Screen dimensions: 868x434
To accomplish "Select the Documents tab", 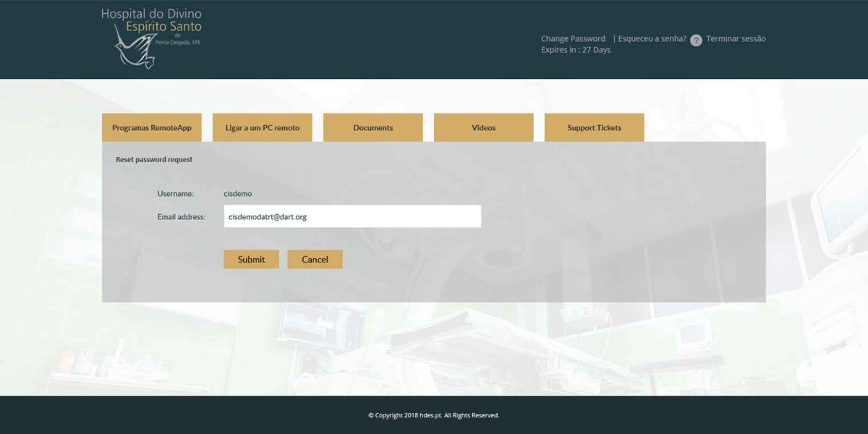I will 373,128.
